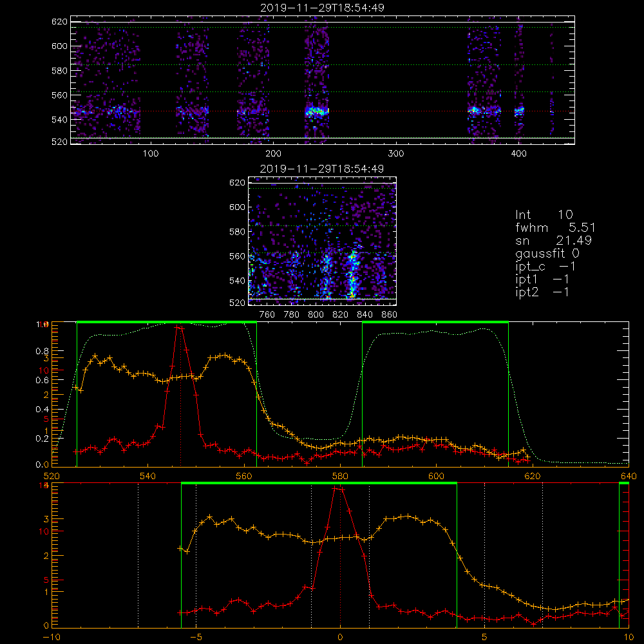Click the left green bar atop third plot
Image resolution: width=644 pixels, height=644 pixels.
tap(167, 322)
